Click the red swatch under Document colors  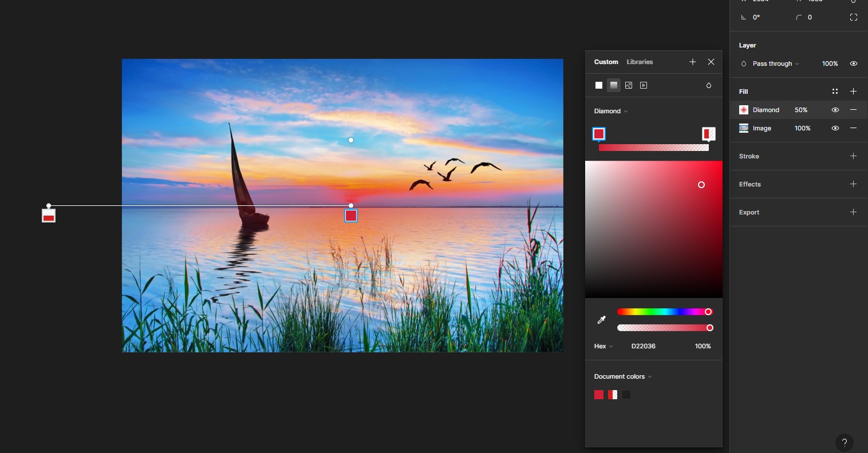click(599, 395)
